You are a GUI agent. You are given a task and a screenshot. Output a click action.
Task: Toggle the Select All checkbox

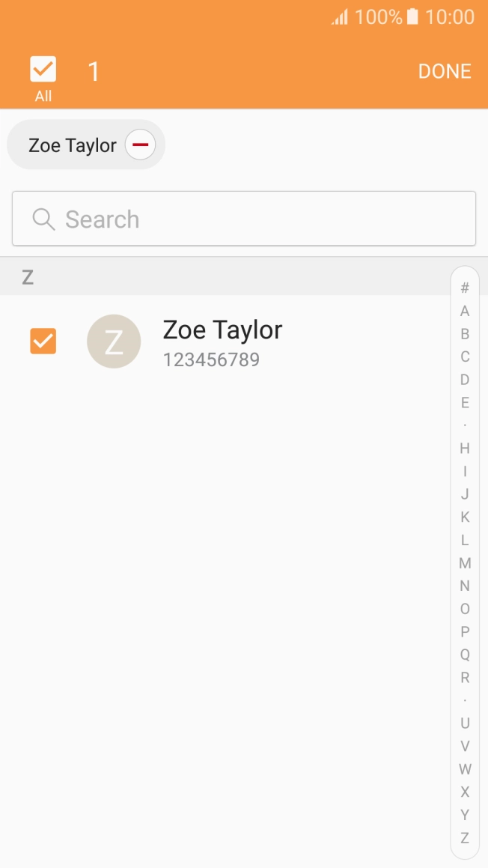pos(43,70)
